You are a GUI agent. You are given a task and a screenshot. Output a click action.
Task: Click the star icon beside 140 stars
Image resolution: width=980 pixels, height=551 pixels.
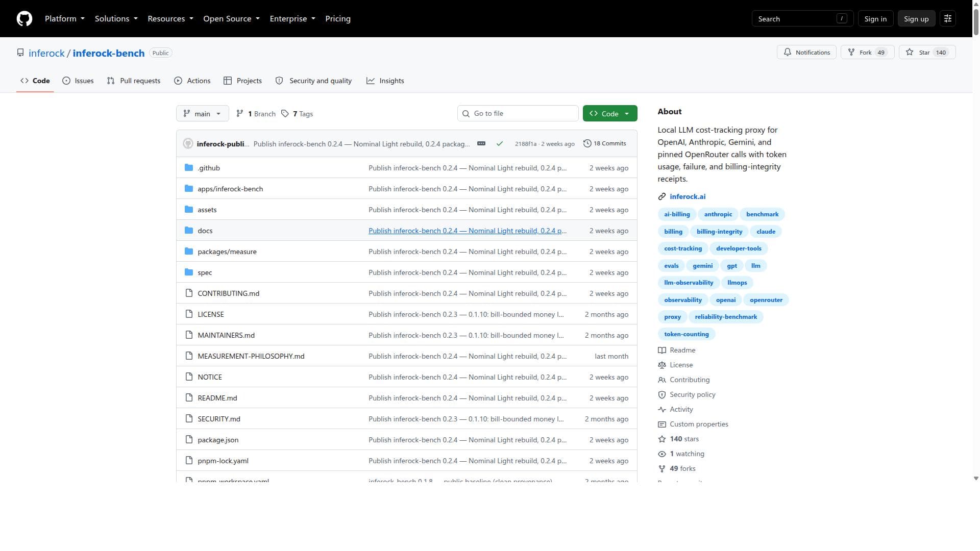point(662,439)
